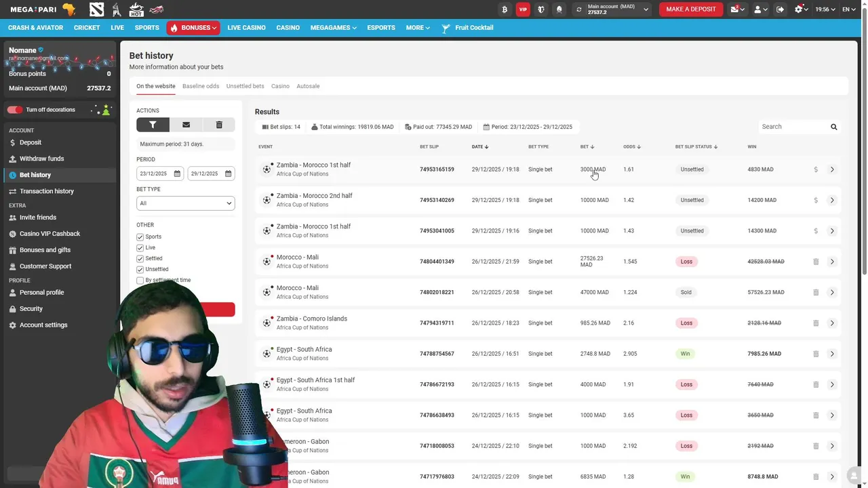Open the Casino tab in bet history
This screenshot has height=488, width=868.
(280, 86)
